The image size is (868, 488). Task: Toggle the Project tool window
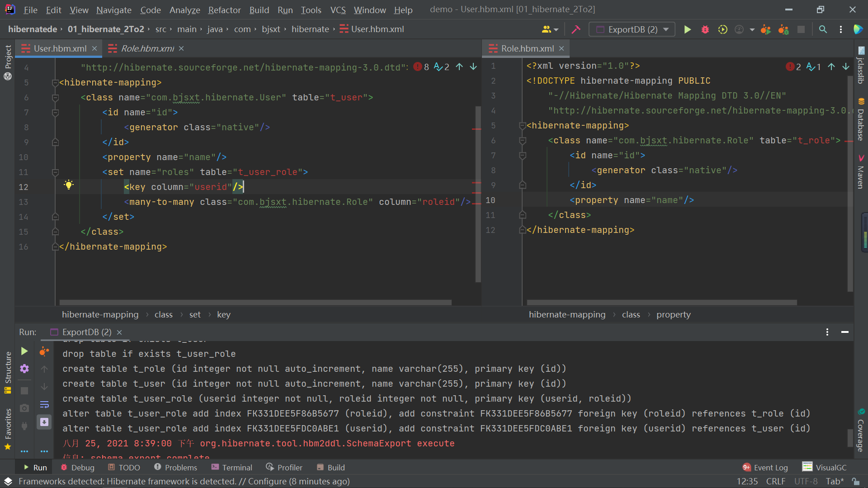pos(8,62)
